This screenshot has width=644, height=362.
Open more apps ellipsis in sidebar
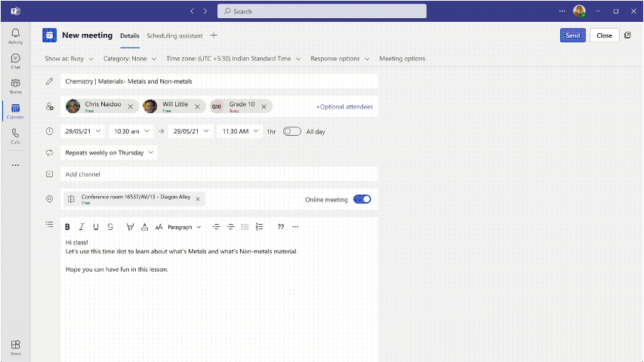click(16, 165)
